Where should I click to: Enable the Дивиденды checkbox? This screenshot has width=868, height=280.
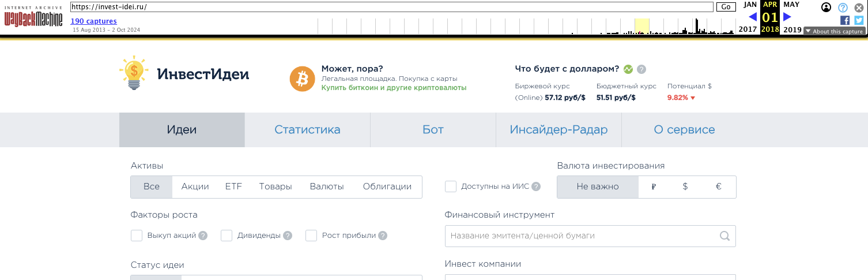(227, 236)
